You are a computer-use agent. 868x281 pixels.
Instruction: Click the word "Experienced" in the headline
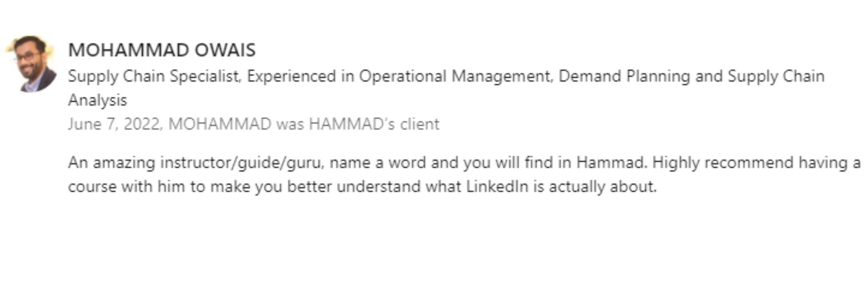point(292,76)
